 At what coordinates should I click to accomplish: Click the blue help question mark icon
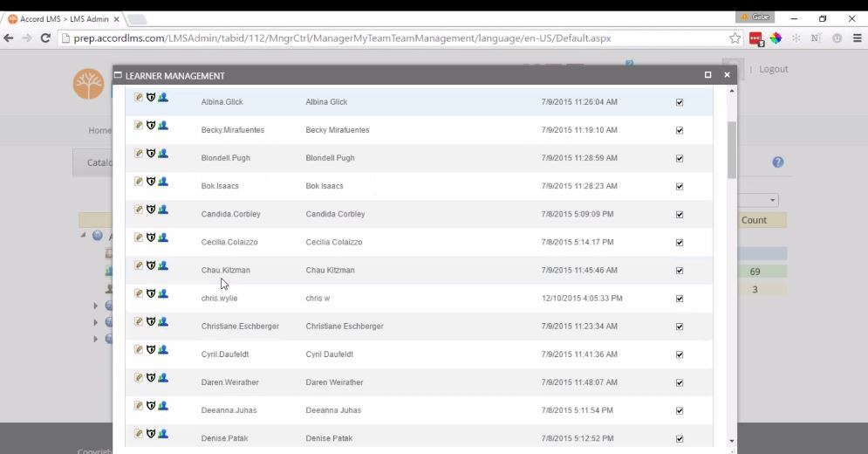[778, 162]
